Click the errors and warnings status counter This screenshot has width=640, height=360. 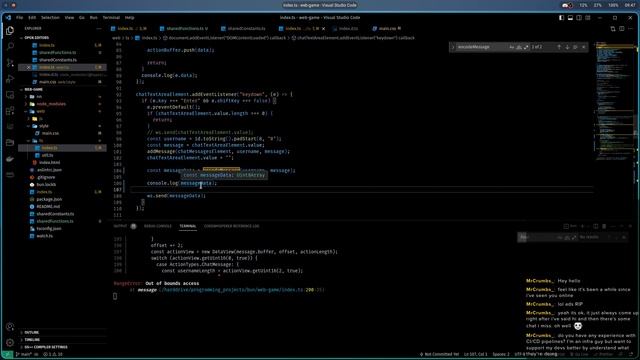coord(53,354)
